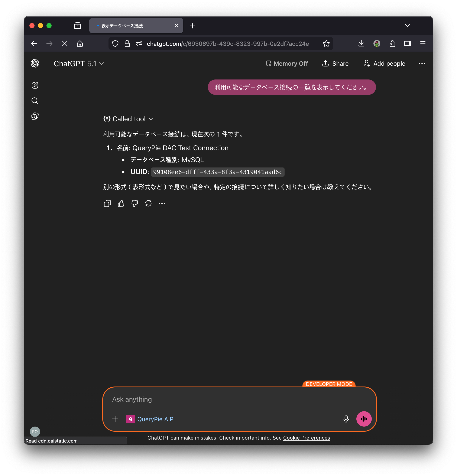457x476 pixels.
Task: Open the browser hamburger menu
Action: click(x=423, y=44)
